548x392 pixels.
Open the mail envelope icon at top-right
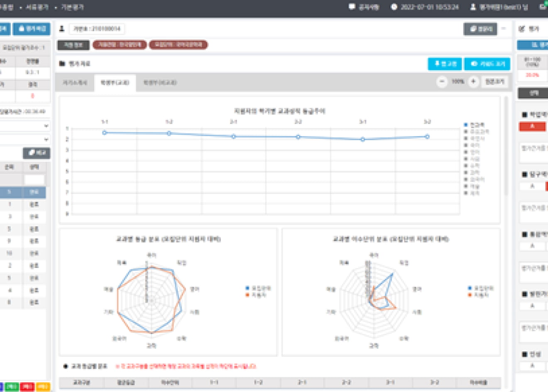pyautogui.click(x=543, y=7)
